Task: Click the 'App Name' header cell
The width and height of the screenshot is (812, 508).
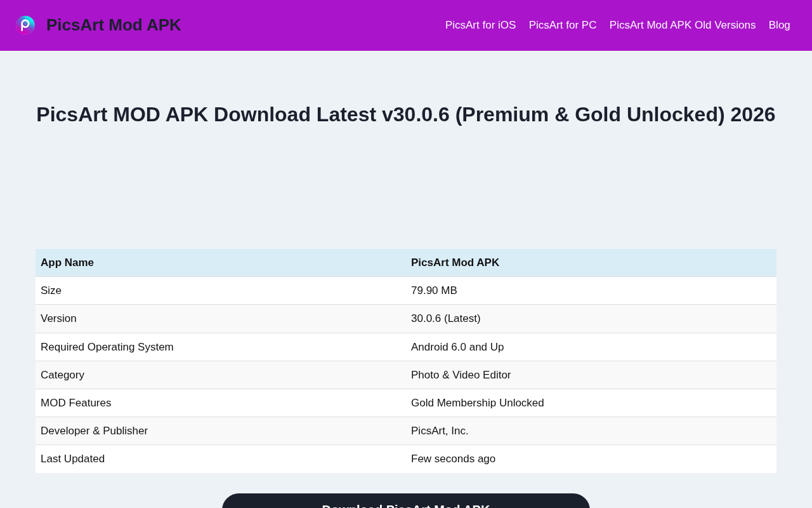Action: pyautogui.click(x=221, y=263)
